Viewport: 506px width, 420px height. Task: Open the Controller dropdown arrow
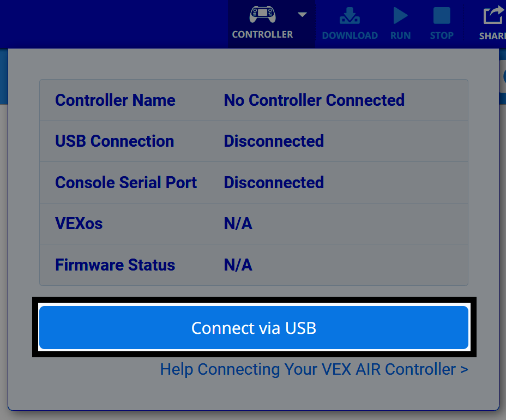pyautogui.click(x=302, y=15)
